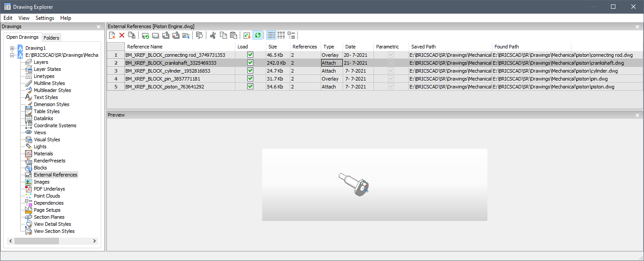Click the New external reference icon
The width and height of the screenshot is (644, 261).
tap(112, 35)
